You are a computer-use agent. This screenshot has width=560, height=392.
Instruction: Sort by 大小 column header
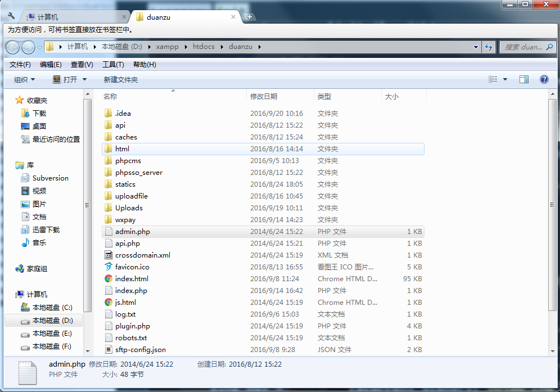pyautogui.click(x=392, y=97)
